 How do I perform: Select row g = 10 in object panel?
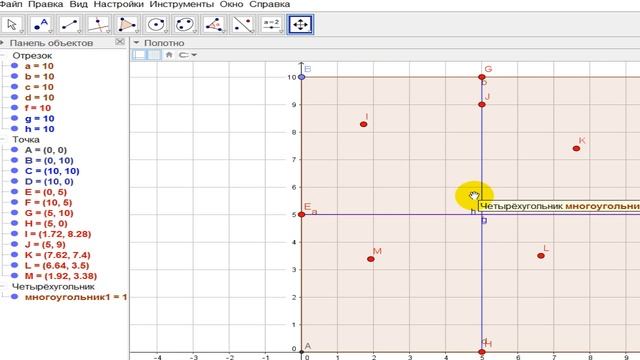(39, 119)
